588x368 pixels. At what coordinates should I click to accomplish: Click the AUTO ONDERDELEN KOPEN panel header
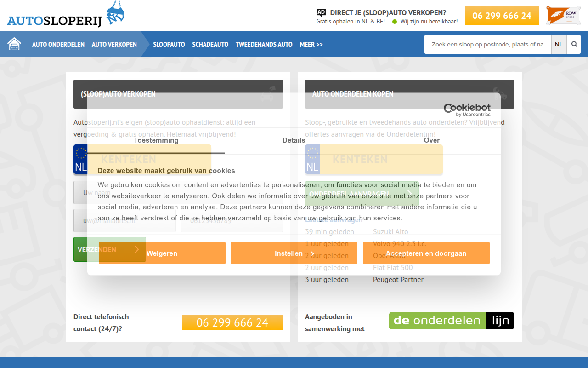pyautogui.click(x=410, y=94)
